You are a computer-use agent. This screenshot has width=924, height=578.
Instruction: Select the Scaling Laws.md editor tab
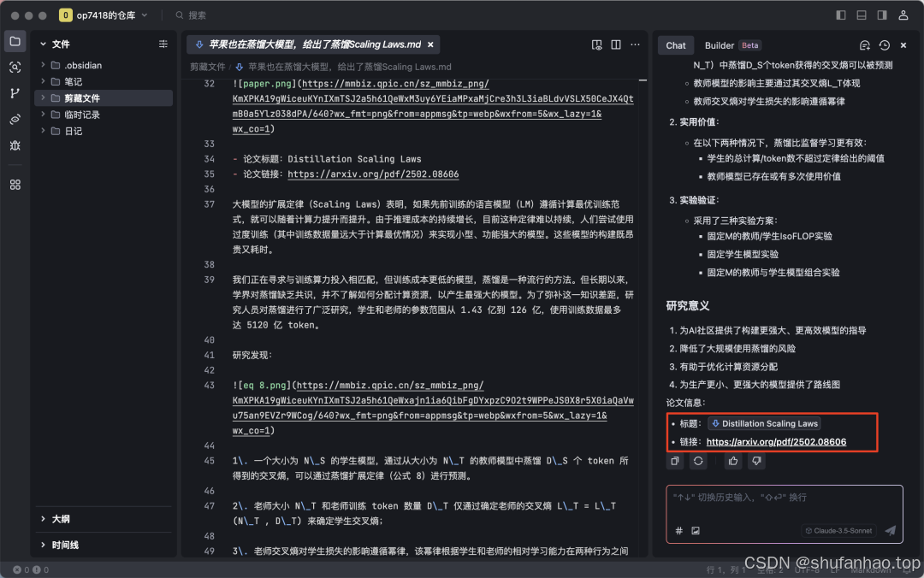pyautogui.click(x=312, y=44)
